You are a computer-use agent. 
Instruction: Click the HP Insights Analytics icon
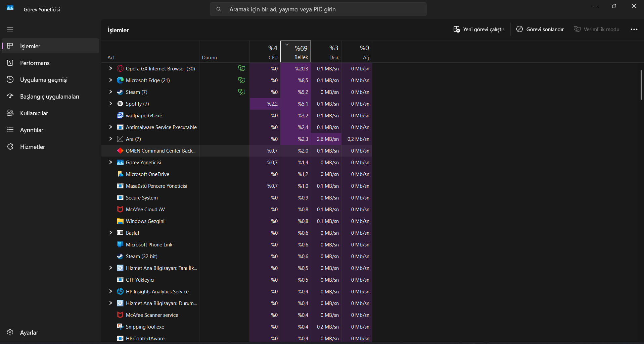pos(120,291)
